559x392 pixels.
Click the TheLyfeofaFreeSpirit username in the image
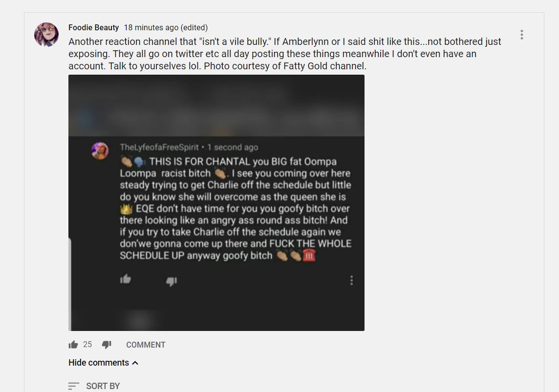pyautogui.click(x=159, y=147)
